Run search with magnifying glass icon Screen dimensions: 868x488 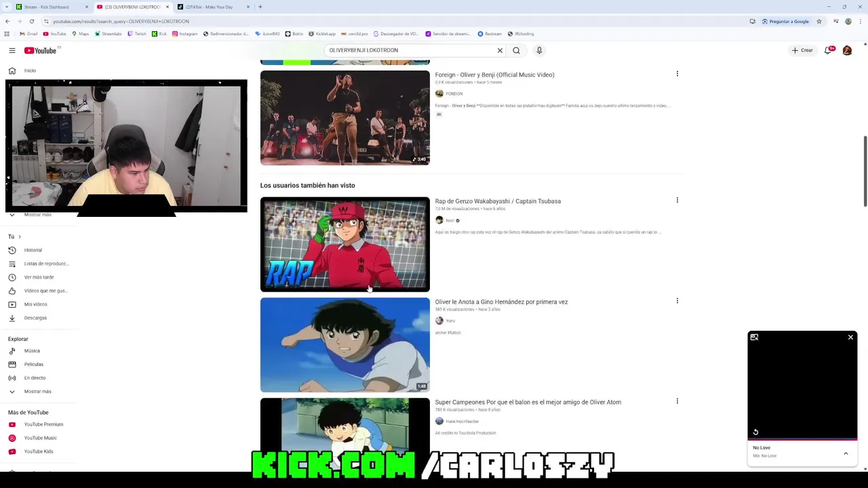pyautogui.click(x=517, y=50)
